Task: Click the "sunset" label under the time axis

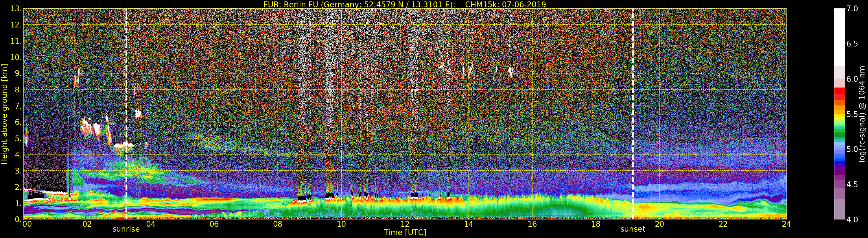Action: click(633, 229)
